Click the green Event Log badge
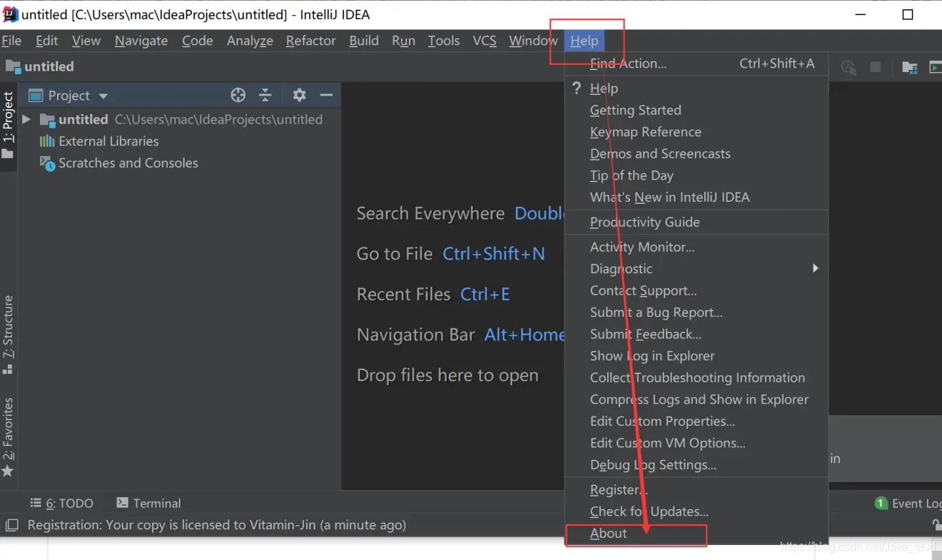The image size is (942, 560). 881,503
